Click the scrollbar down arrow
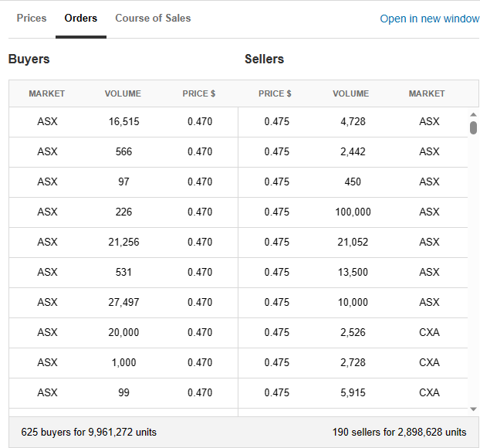The width and height of the screenshot is (480, 448). pos(473,409)
